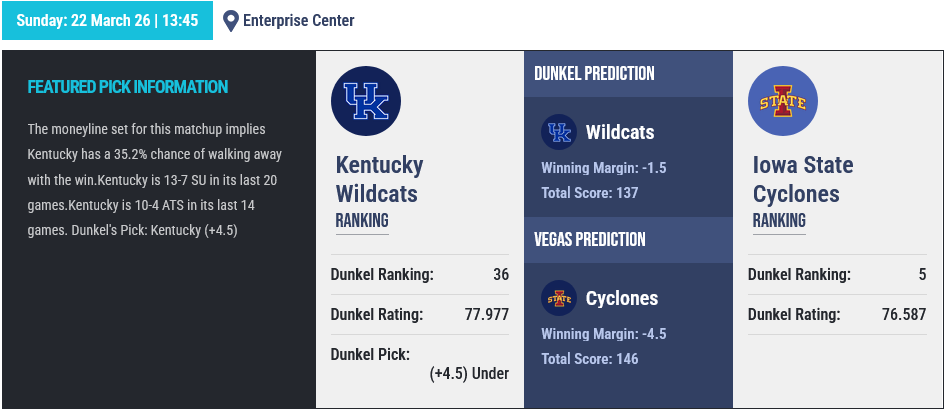Click the Featured Pick Information heading
This screenshot has height=419, width=945.
pos(128,87)
